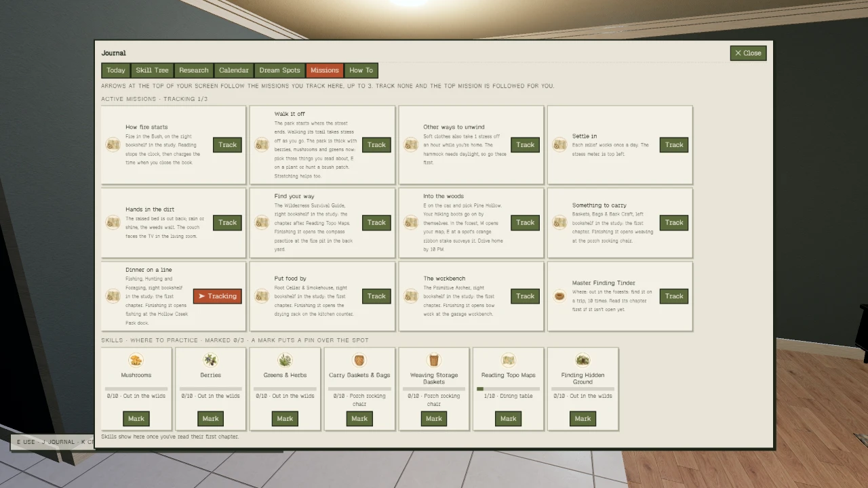868x488 pixels.
Task: Stop tracking the Dinner on a line mission
Action: click(x=218, y=296)
